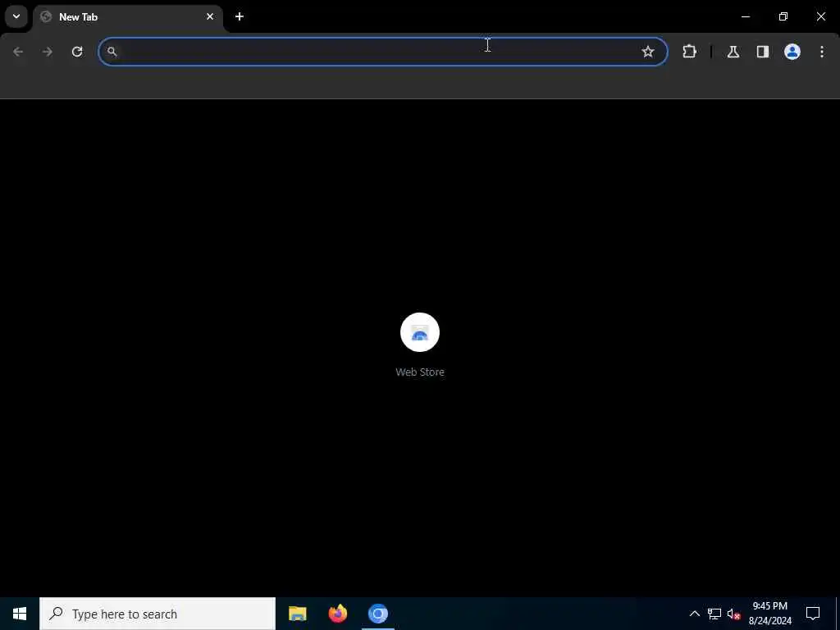
Task: Launch Firefox from the taskbar
Action: click(x=337, y=614)
